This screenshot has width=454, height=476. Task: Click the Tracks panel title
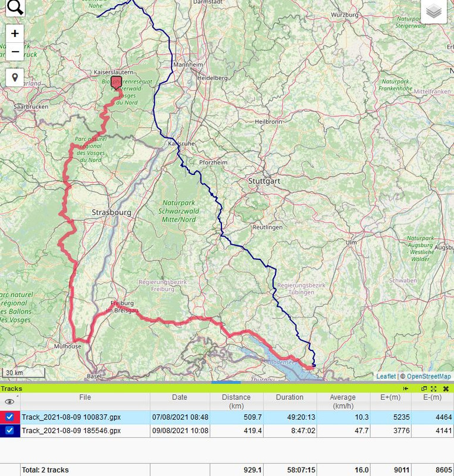[x=11, y=389]
